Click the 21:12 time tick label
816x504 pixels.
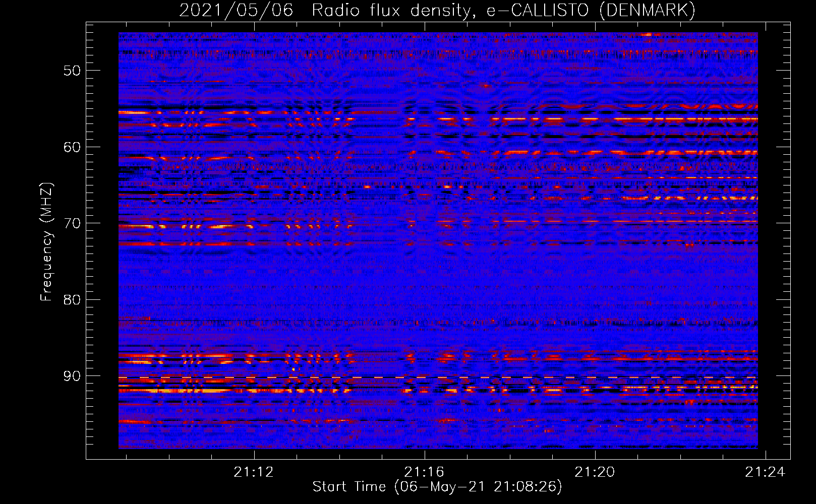254,472
